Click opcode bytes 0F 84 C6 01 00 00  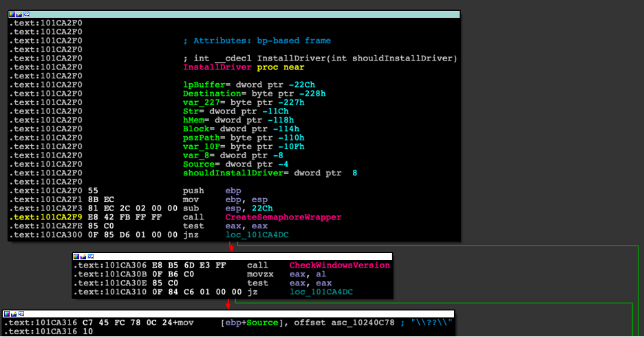197,292
